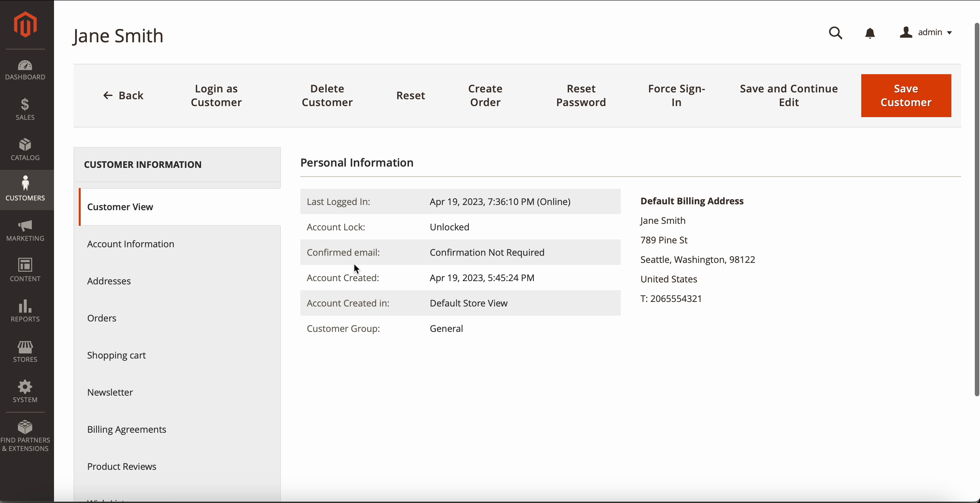Viewport: 980px width, 503px height.
Task: Switch to the Account Information tab
Action: click(130, 244)
